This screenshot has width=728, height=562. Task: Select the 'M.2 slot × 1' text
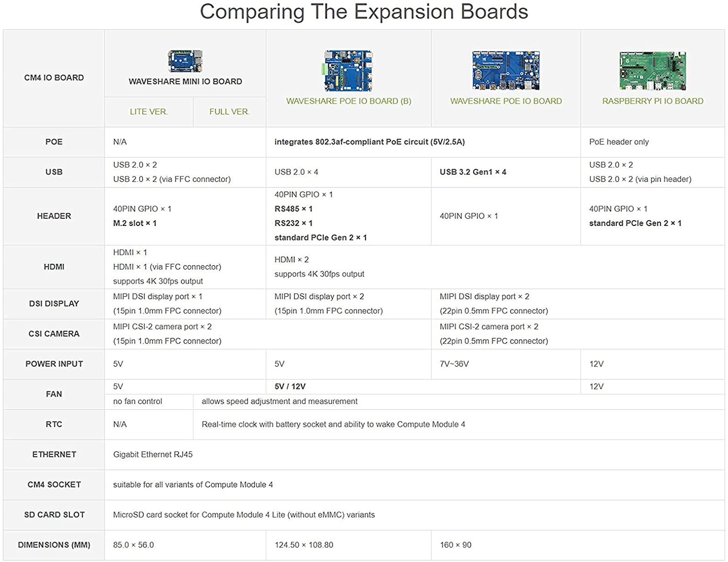pyautogui.click(x=135, y=223)
